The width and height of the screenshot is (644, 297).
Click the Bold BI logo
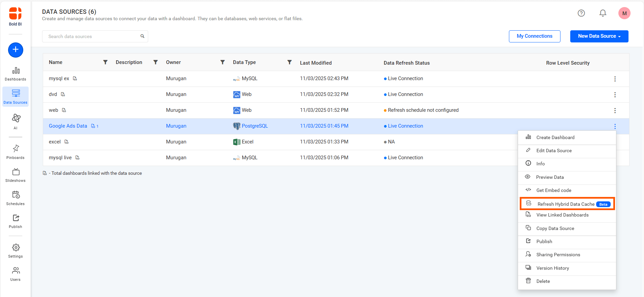pyautogui.click(x=15, y=16)
